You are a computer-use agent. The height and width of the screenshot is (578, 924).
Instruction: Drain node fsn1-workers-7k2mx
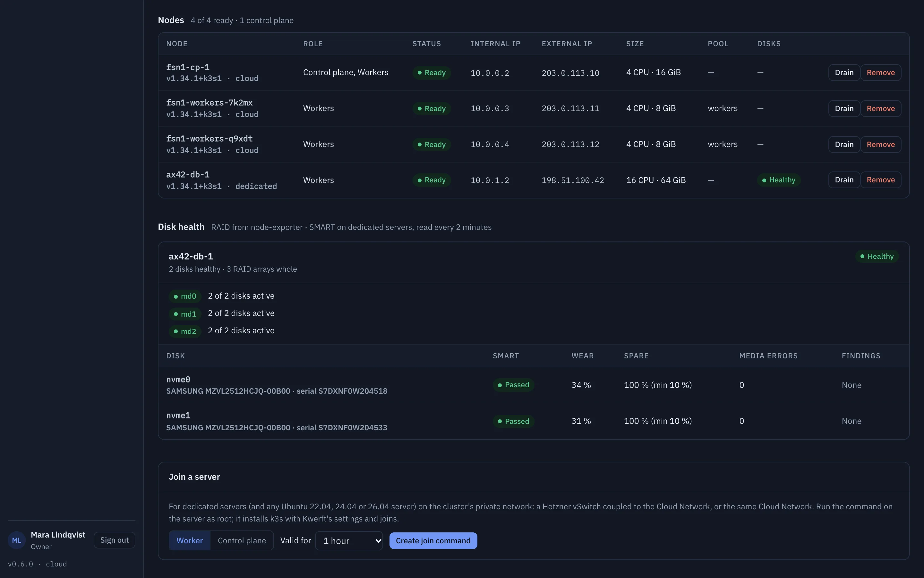pos(844,109)
